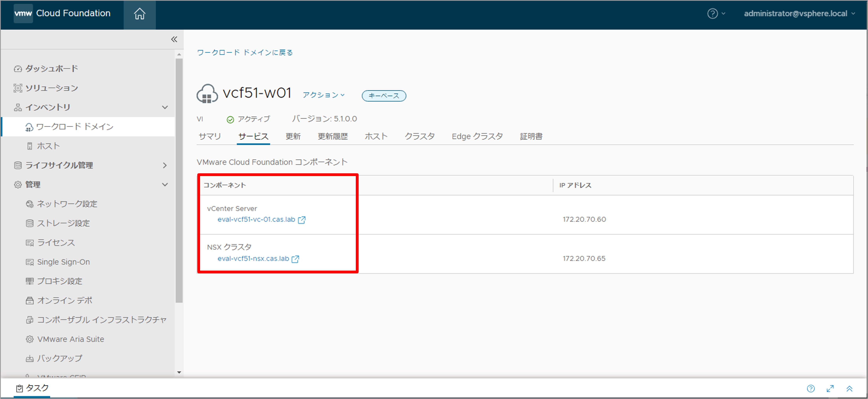Click the Proxy Settings icon
Viewport: 868px width, 399px height.
[x=30, y=281]
